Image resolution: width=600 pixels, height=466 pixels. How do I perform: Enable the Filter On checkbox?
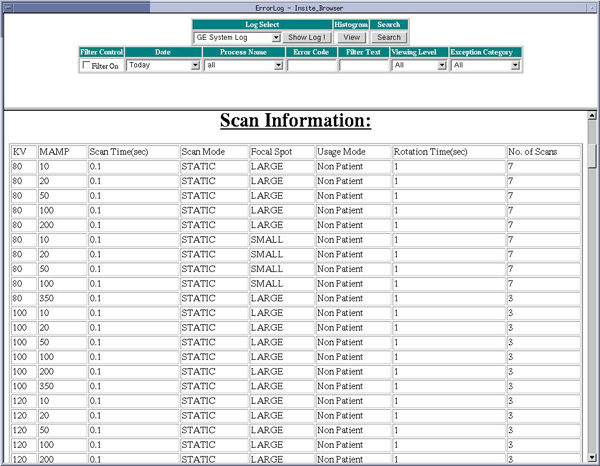click(86, 66)
